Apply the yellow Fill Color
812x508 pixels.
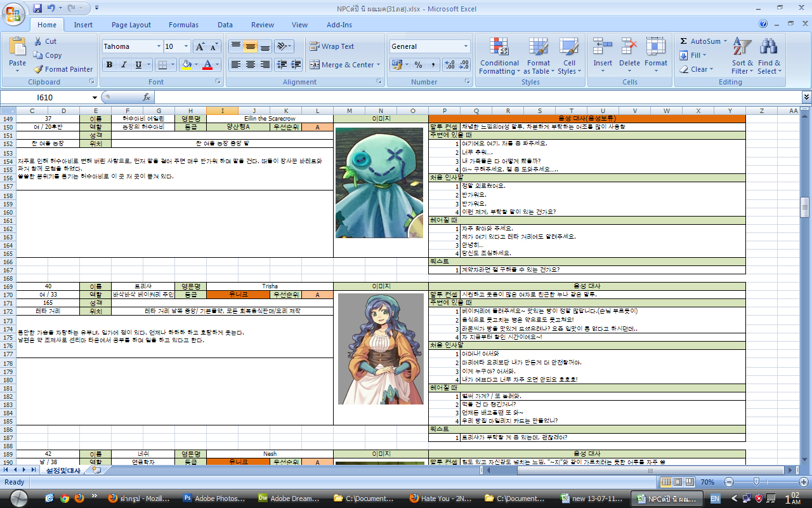[186, 65]
